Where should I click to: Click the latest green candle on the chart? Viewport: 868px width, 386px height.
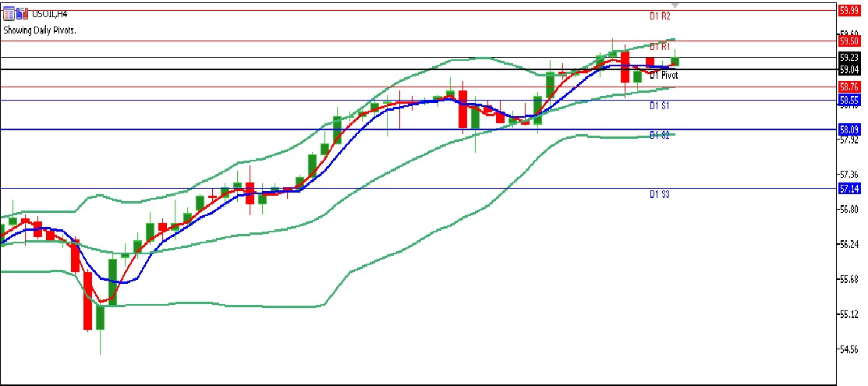[675, 61]
